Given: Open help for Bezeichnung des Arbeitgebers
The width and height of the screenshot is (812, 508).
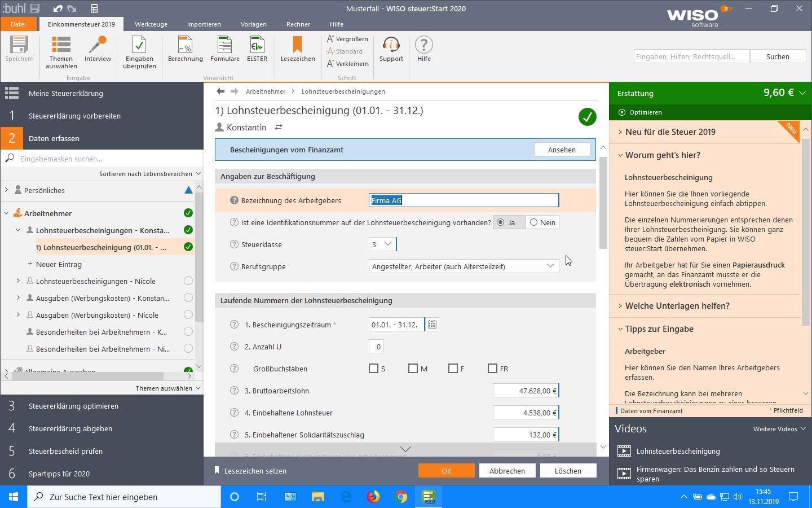Looking at the screenshot, I should point(235,200).
